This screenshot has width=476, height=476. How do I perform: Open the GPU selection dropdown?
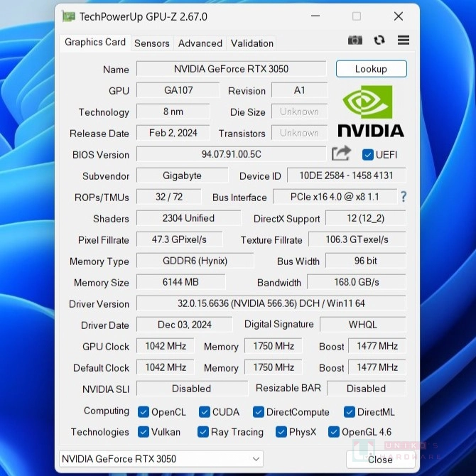(161, 459)
